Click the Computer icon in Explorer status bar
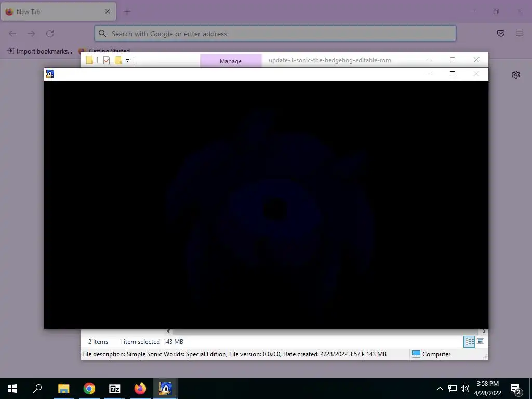 416,354
